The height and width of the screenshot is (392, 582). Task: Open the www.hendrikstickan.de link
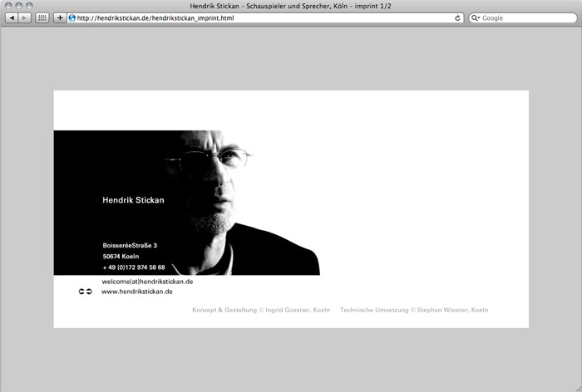tap(137, 292)
